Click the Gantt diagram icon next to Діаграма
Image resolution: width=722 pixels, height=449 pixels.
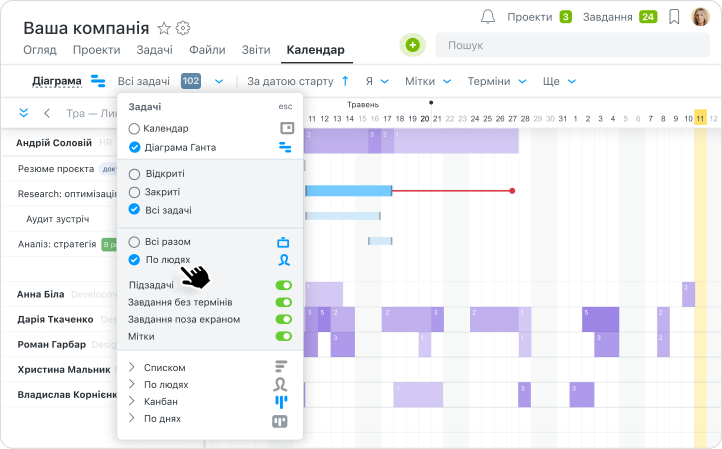point(99,81)
